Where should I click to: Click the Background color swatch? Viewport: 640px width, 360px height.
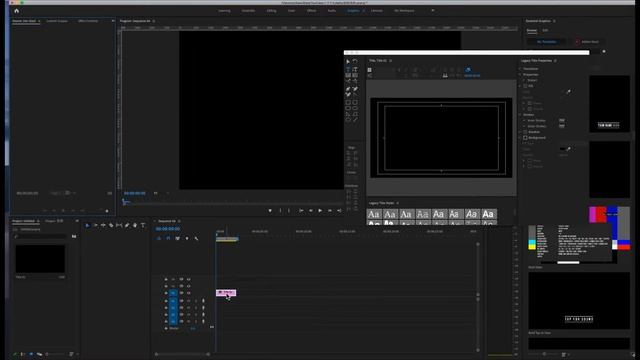(563, 149)
